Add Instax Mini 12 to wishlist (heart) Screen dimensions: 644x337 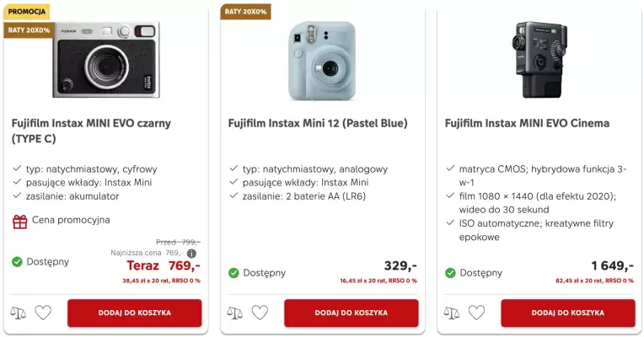260,313
